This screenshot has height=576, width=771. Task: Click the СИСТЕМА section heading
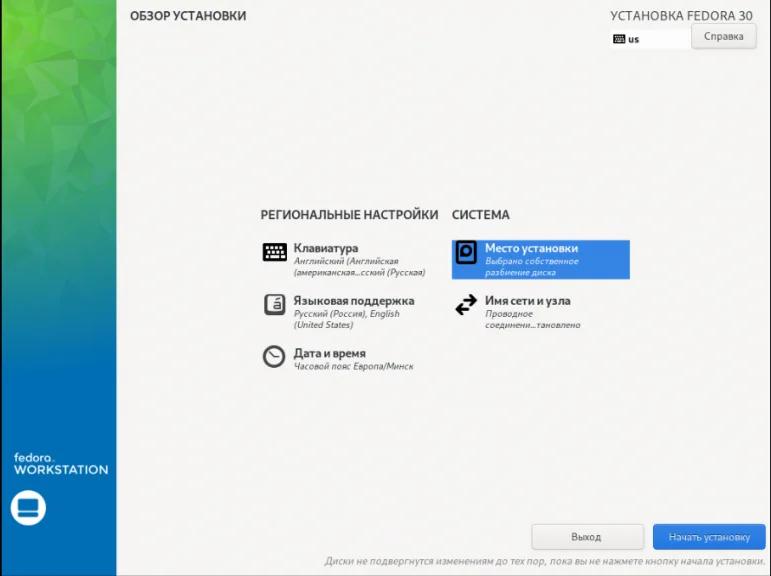click(480, 215)
